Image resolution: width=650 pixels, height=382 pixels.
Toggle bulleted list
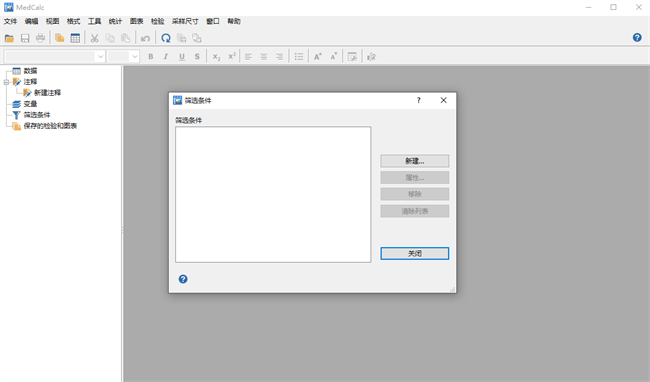(299, 57)
